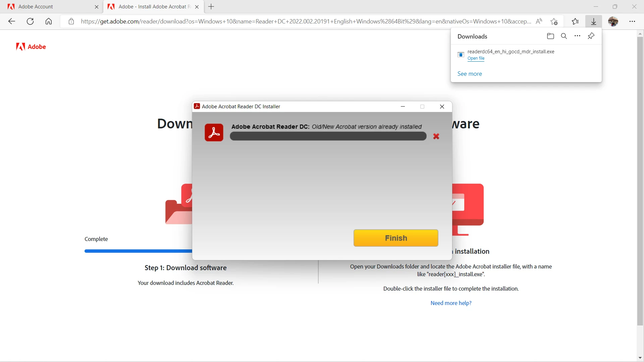Refresh the current page

[x=30, y=21]
